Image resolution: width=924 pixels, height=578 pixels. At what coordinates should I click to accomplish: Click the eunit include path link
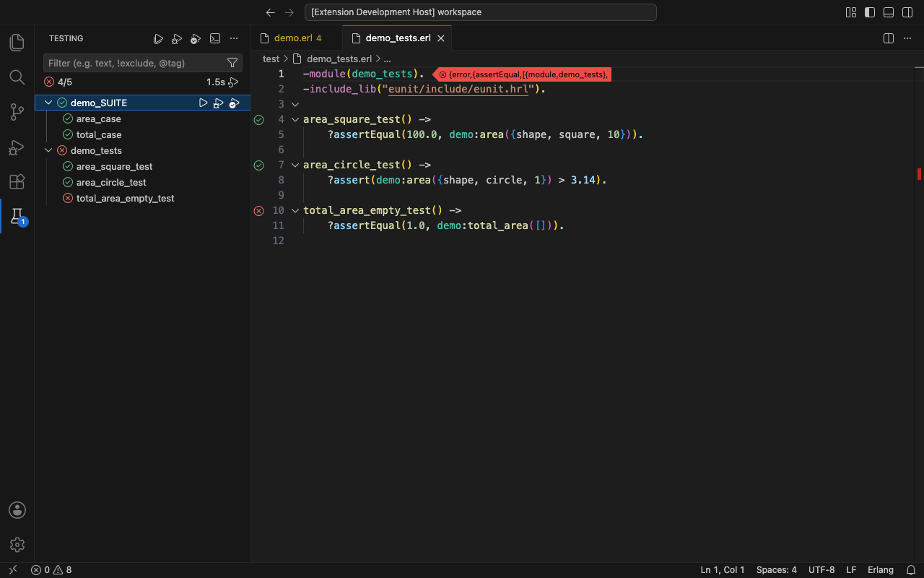458,90
